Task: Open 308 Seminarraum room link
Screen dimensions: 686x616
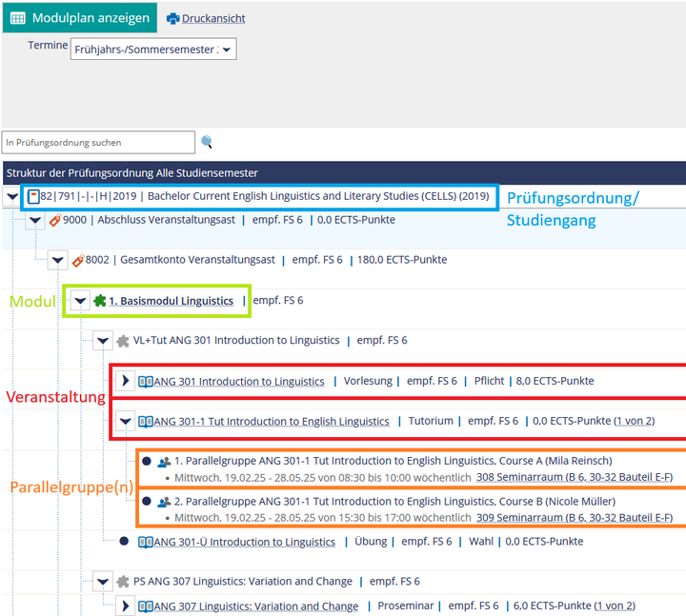Action: coord(575,477)
